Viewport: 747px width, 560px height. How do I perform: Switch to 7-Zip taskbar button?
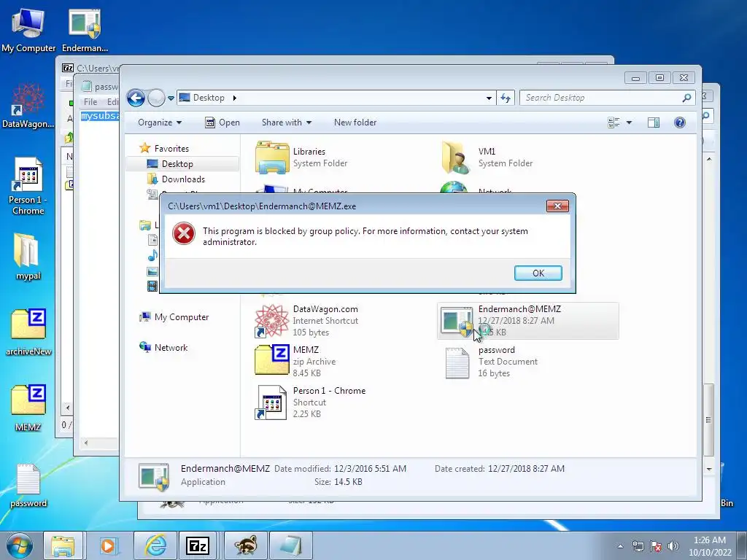pyautogui.click(x=198, y=545)
